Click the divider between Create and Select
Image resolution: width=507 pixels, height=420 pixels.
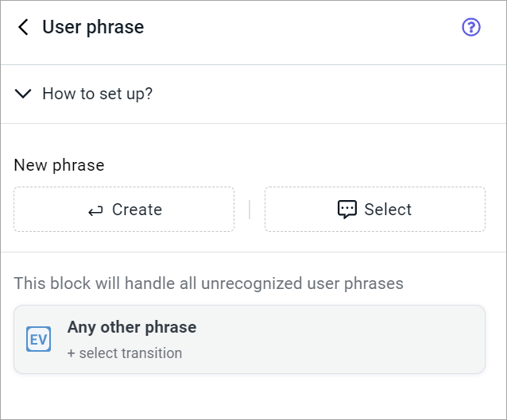click(x=250, y=210)
